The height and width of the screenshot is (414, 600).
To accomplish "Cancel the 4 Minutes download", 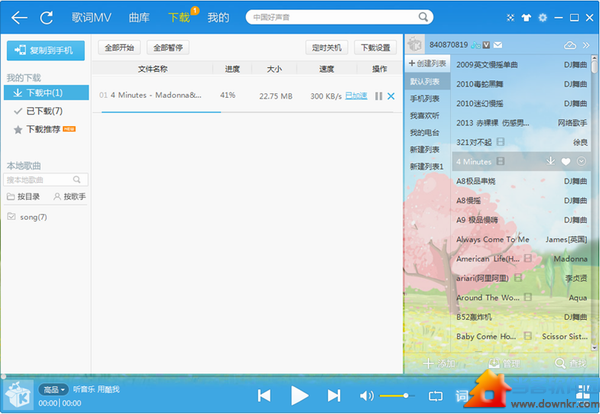I will pos(391,96).
